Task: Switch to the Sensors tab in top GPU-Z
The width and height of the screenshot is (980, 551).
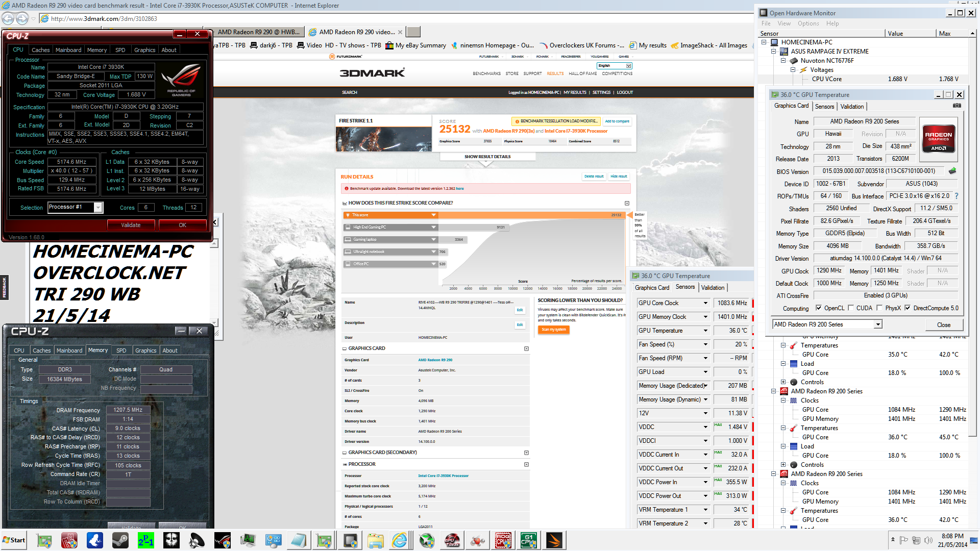Action: (824, 107)
